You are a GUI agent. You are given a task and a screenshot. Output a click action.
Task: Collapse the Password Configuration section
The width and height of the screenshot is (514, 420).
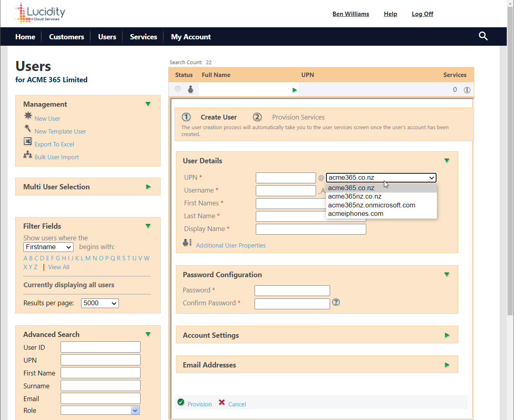coord(447,275)
